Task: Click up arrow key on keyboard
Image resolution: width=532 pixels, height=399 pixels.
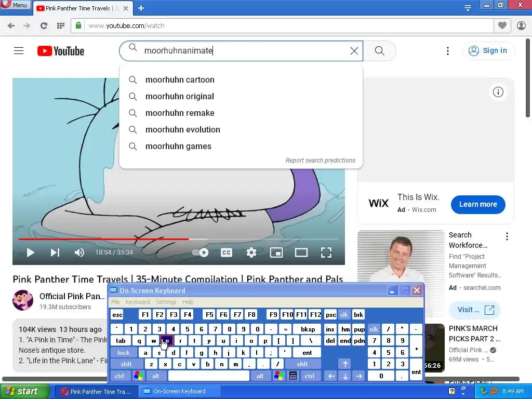Action: click(345, 364)
